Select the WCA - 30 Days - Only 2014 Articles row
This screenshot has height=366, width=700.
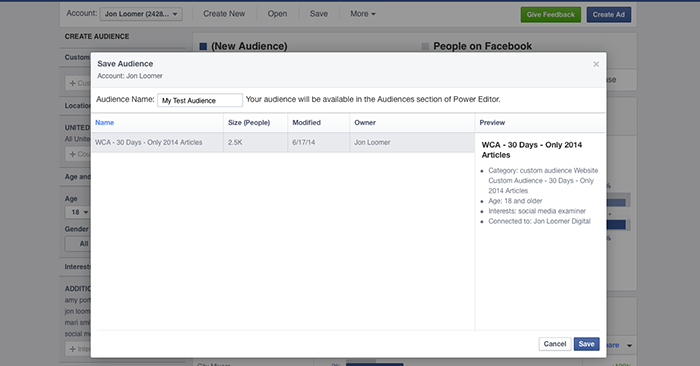283,142
